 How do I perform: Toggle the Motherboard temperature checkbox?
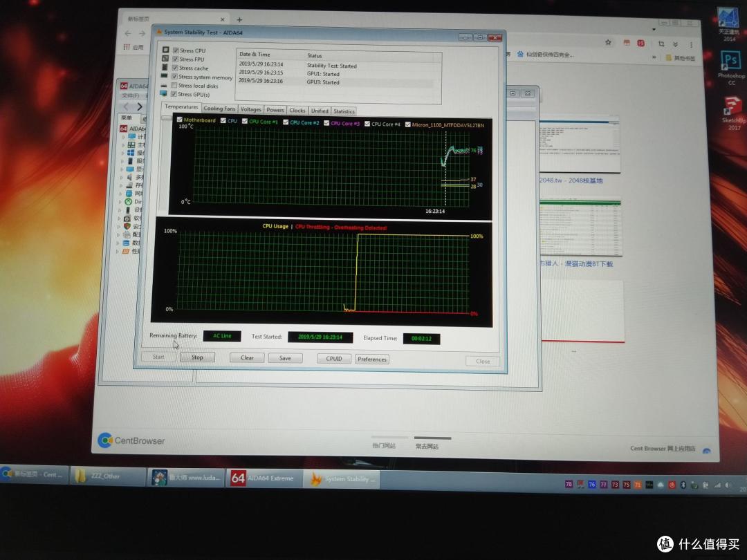(180, 120)
